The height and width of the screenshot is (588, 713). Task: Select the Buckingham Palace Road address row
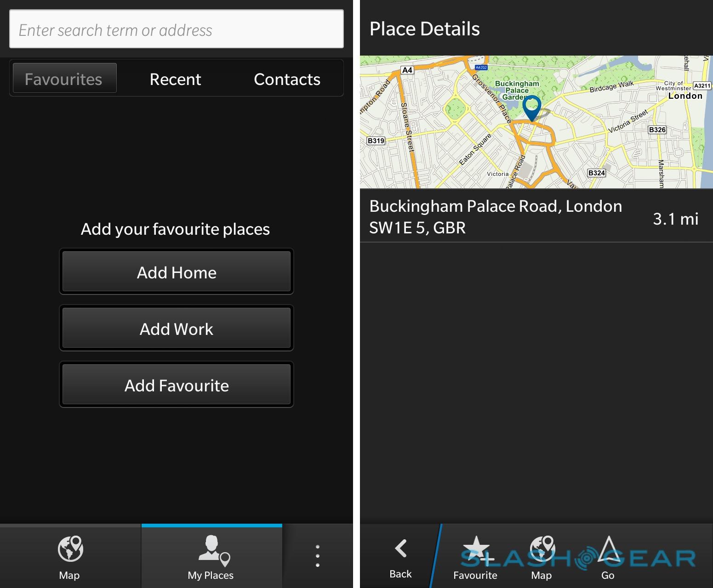point(536,216)
